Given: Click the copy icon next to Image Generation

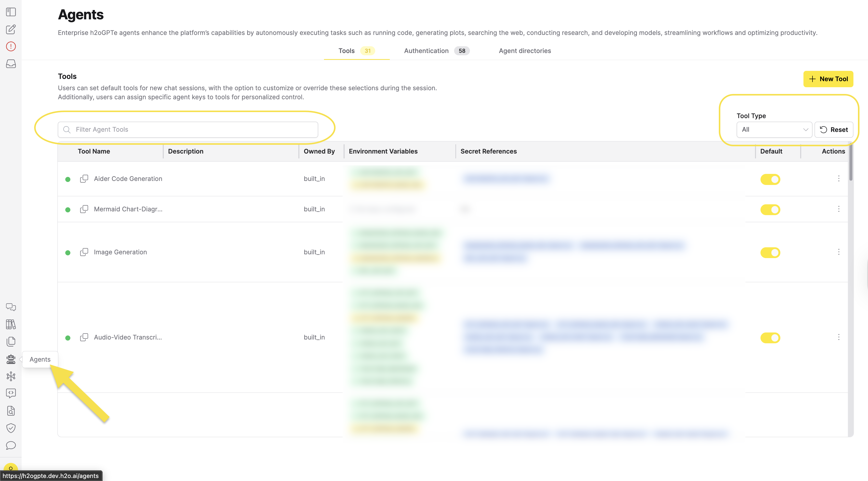Looking at the screenshot, I should pos(84,252).
